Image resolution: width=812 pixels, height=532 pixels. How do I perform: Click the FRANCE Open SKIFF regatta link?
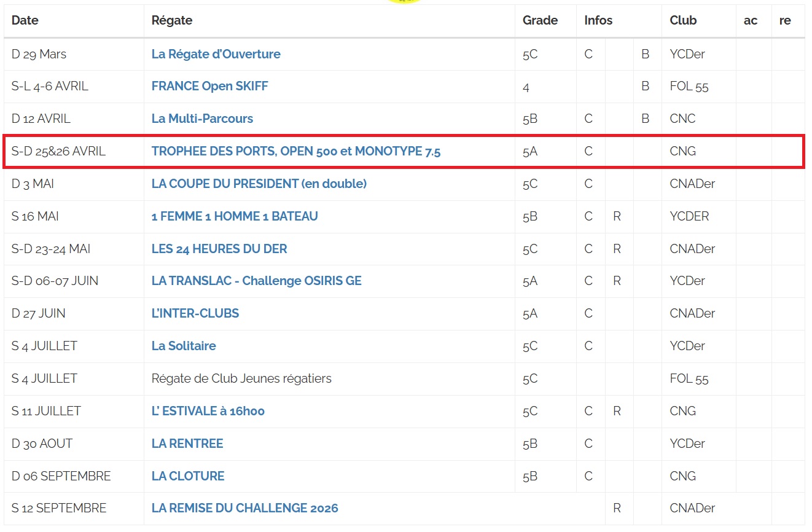click(209, 87)
